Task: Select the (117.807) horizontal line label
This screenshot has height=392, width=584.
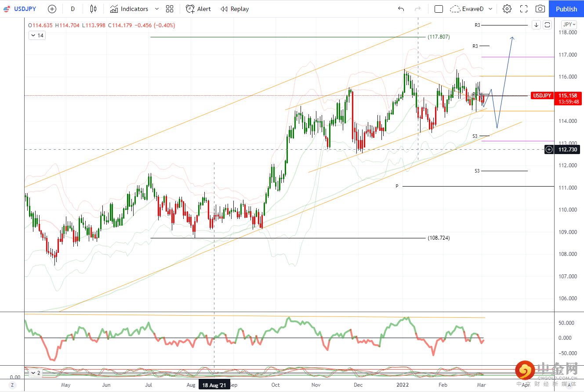Action: pos(439,37)
